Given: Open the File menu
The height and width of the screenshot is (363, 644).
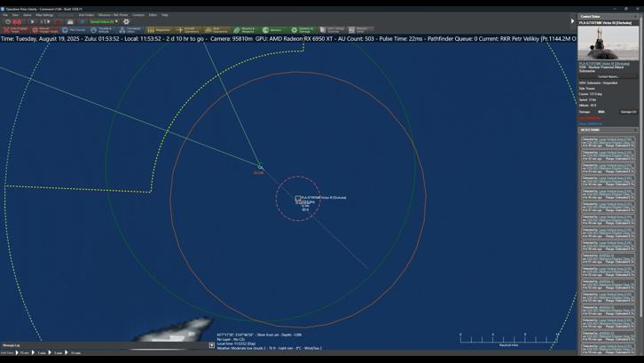Looking at the screenshot, I should 5,15.
